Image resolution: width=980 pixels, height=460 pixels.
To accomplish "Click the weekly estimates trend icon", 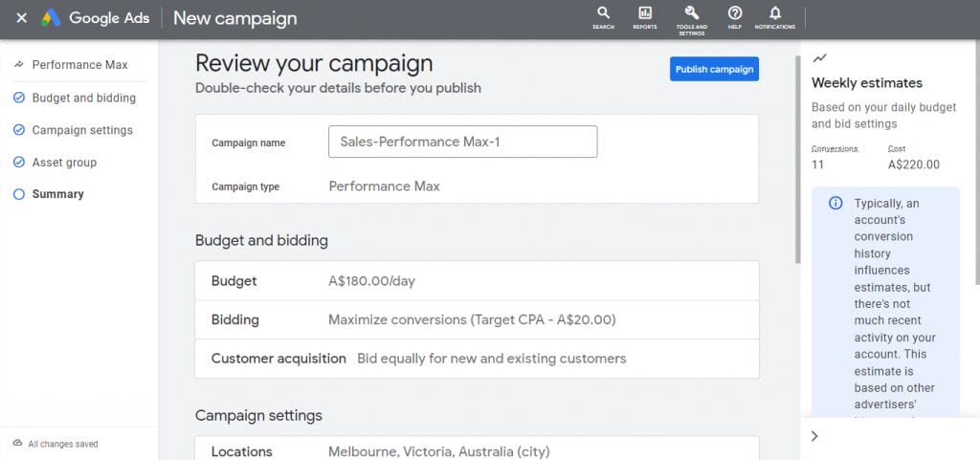I will (819, 58).
